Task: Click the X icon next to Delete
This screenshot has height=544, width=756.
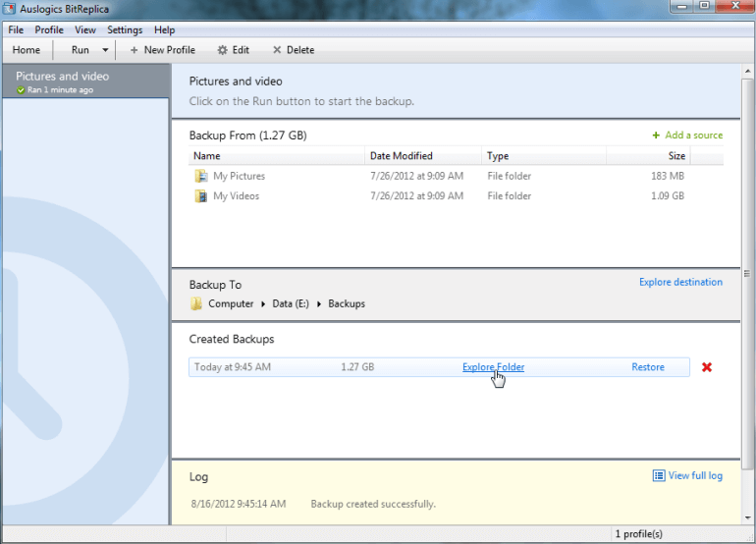Action: (x=277, y=50)
